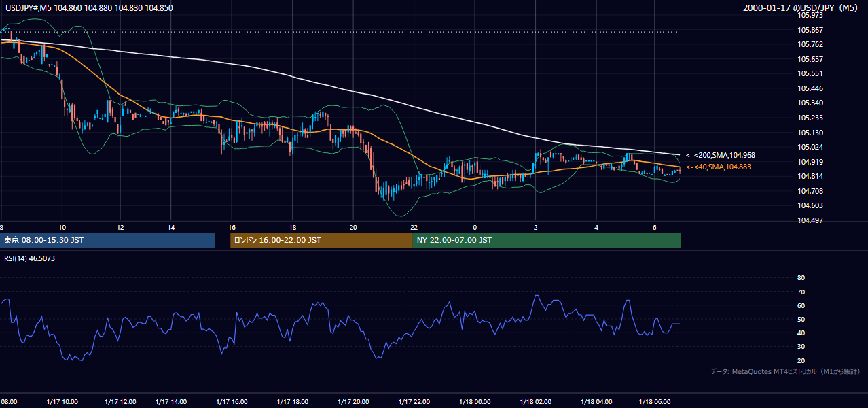Click the RSI 20 level label
Screen dimensions: 868x408
801,360
